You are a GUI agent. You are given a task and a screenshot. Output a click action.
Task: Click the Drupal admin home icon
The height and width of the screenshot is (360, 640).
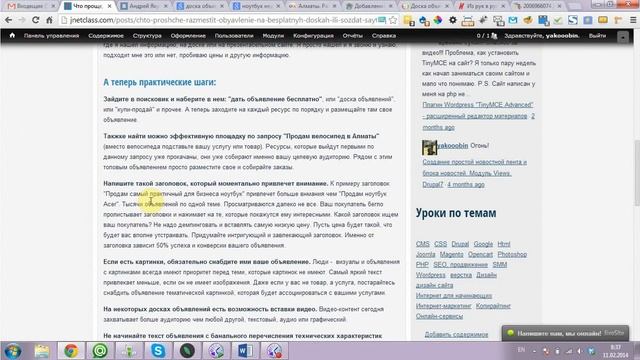(x=12, y=36)
